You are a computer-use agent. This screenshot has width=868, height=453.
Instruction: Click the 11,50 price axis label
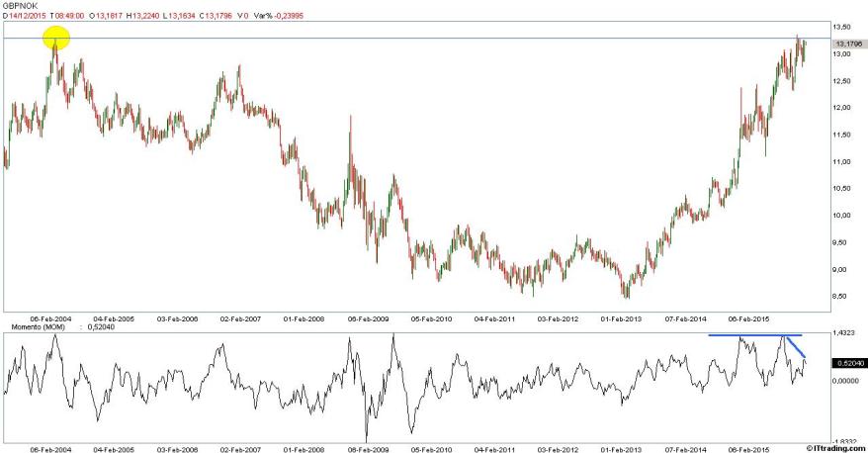(x=841, y=135)
